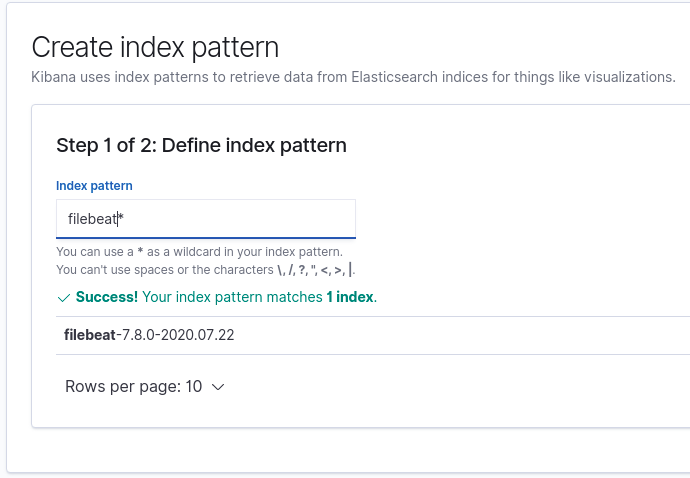Click the wildcard help text line
This screenshot has height=478, width=690.
199,252
